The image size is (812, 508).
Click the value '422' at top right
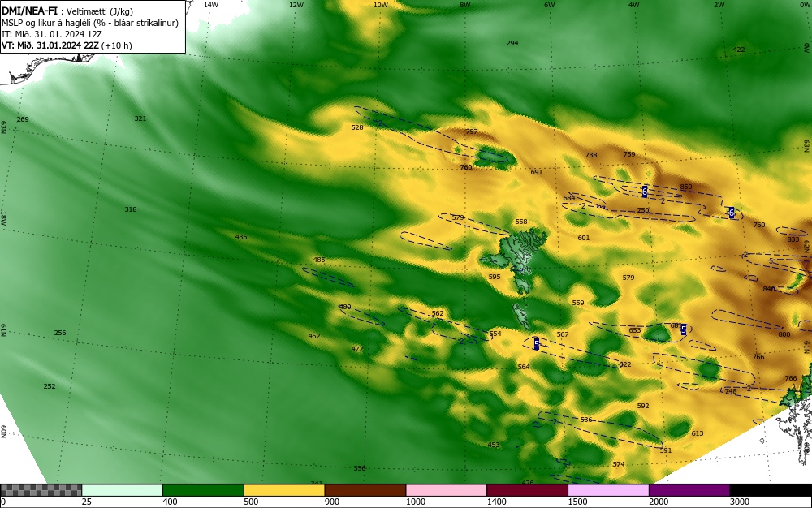tap(739, 50)
